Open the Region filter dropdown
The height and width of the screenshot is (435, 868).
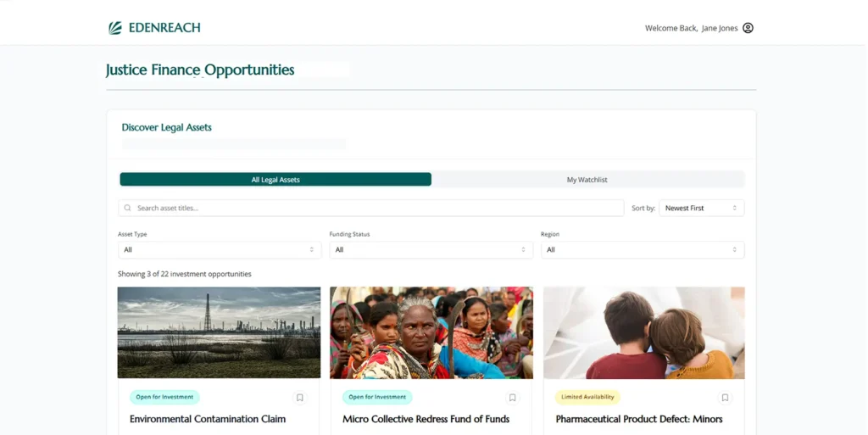[x=643, y=249]
